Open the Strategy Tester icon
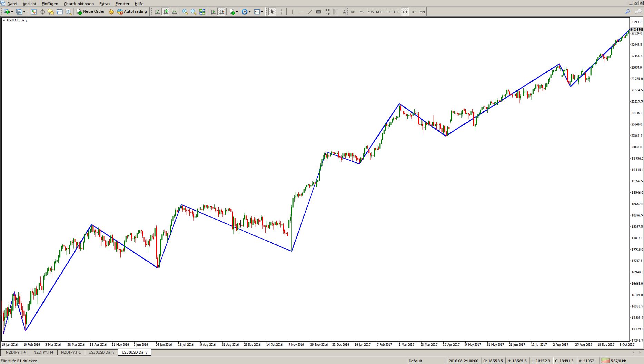 (x=68, y=12)
